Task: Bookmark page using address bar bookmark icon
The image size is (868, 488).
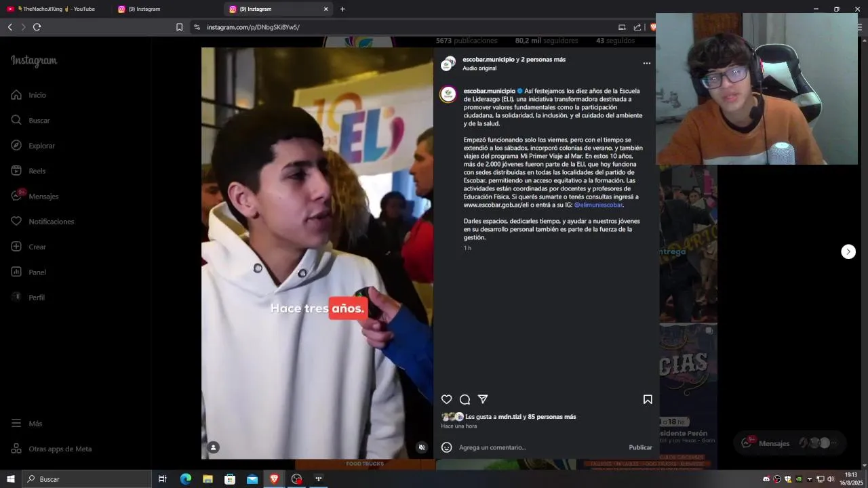Action: [179, 27]
